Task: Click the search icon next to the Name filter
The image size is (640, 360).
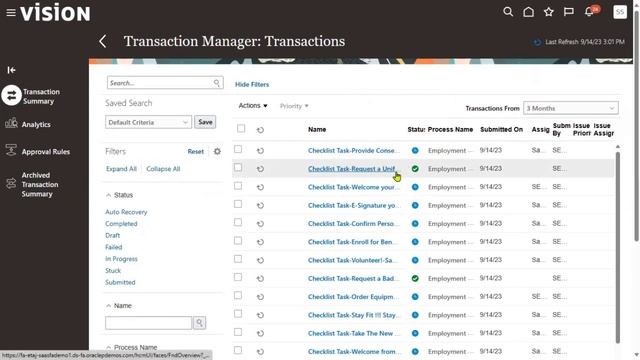Action: (199, 323)
